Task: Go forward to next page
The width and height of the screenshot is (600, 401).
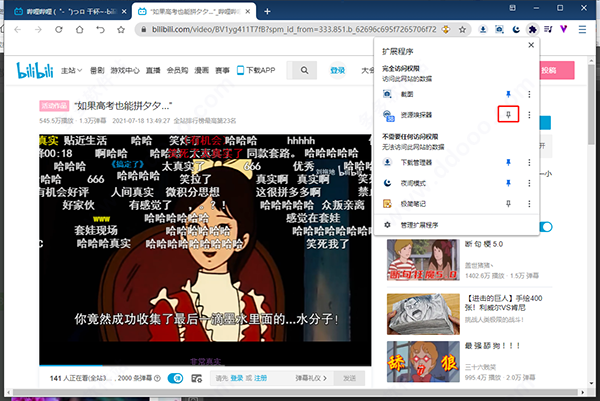Action: (x=38, y=29)
